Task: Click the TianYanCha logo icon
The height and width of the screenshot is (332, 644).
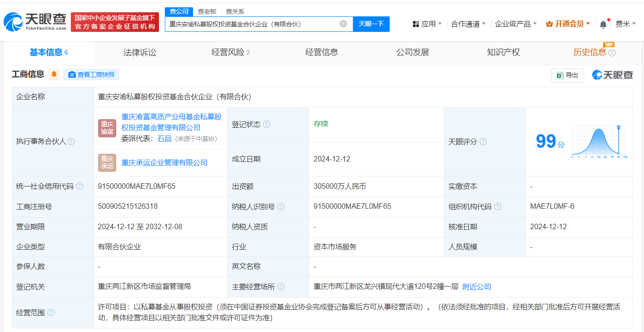Action: pyautogui.click(x=14, y=22)
